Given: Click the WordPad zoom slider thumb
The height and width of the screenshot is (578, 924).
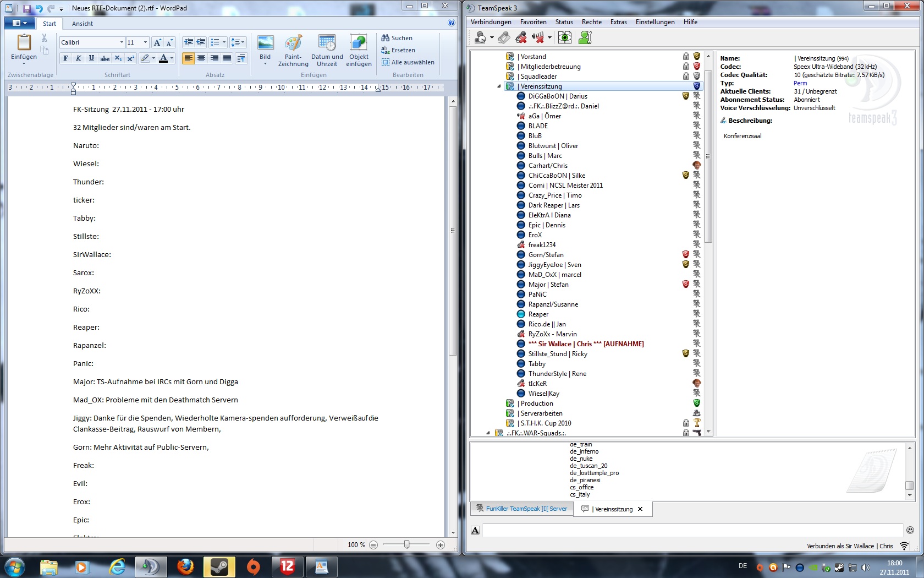Looking at the screenshot, I should [406, 544].
